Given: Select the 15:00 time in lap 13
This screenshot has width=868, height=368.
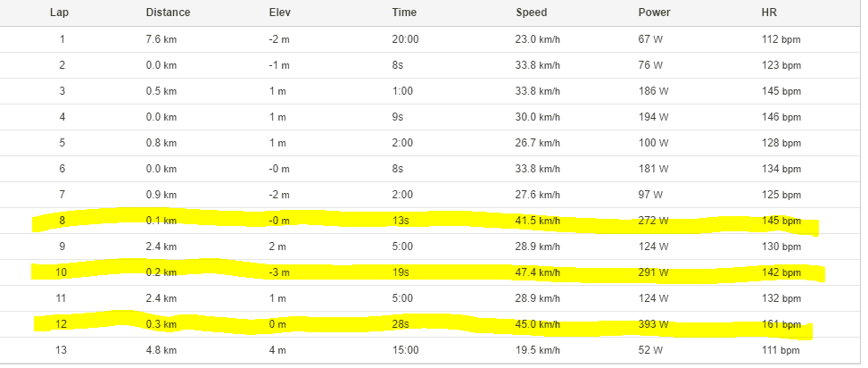Looking at the screenshot, I should (405, 349).
